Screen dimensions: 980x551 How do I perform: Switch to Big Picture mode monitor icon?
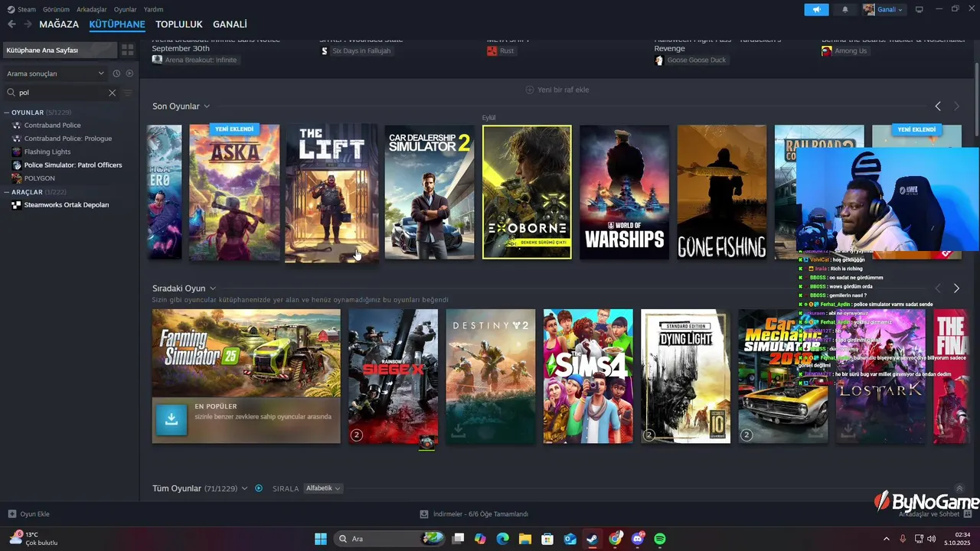click(x=920, y=9)
